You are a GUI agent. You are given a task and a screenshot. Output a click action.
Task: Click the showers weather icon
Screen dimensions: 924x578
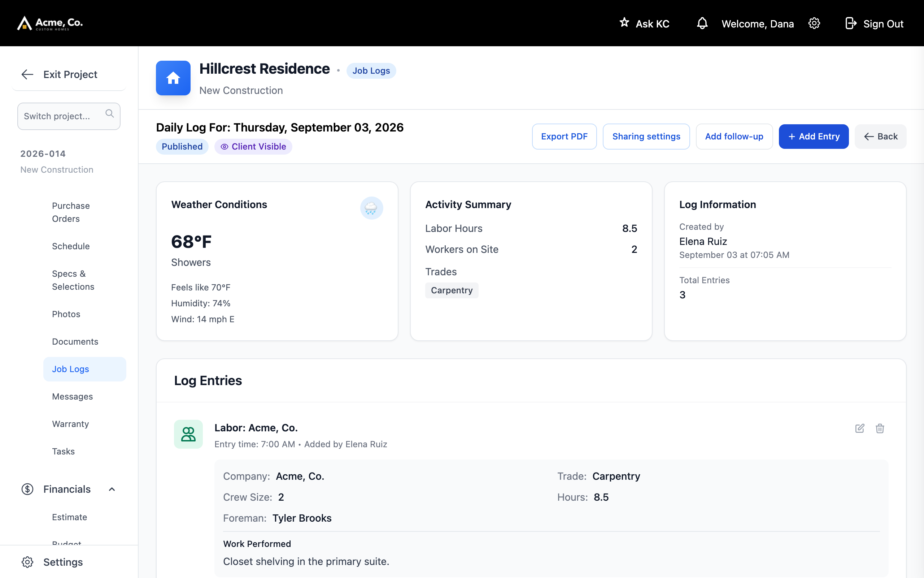tap(371, 208)
